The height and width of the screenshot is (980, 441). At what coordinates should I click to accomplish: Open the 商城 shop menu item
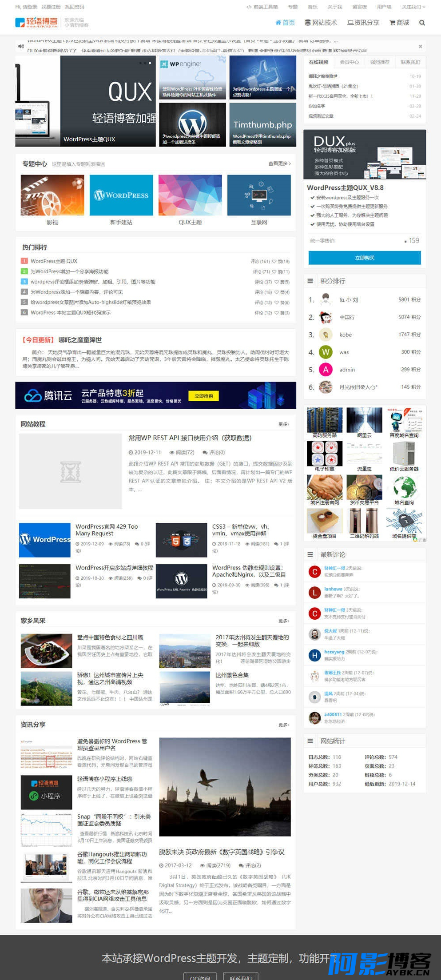pos(399,23)
